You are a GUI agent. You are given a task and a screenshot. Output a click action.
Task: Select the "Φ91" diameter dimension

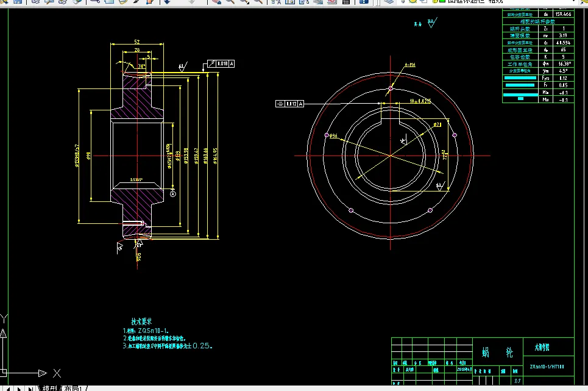tap(88, 156)
